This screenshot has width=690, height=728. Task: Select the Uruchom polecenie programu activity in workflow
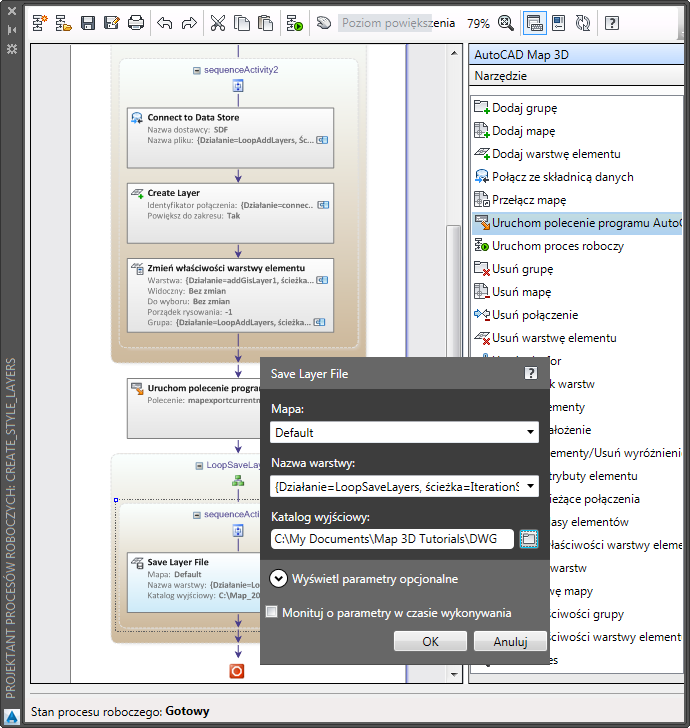pyautogui.click(x=194, y=408)
